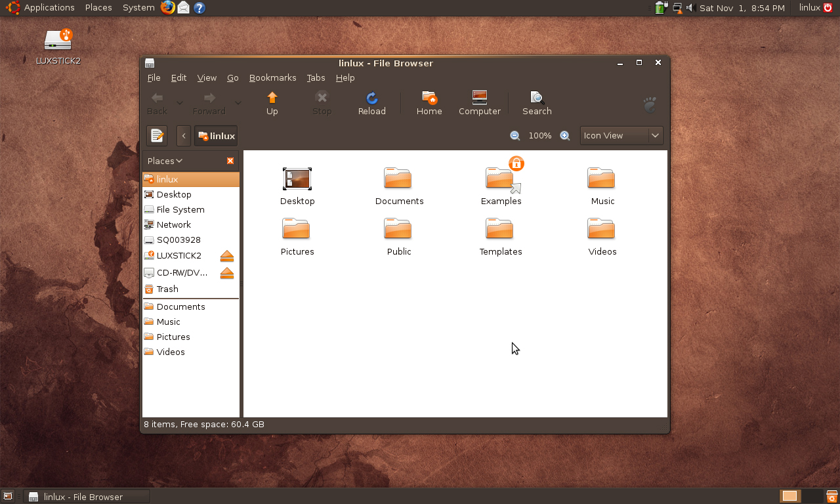Open Forward history dropdown arrow
840x504 pixels.
238,103
